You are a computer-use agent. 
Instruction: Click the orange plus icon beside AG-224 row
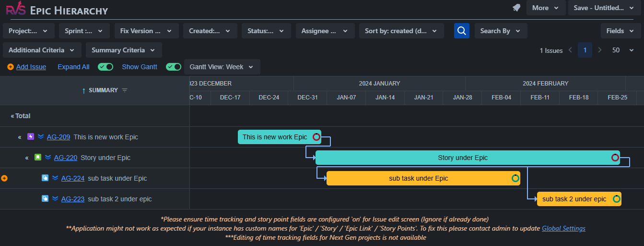click(x=4, y=178)
